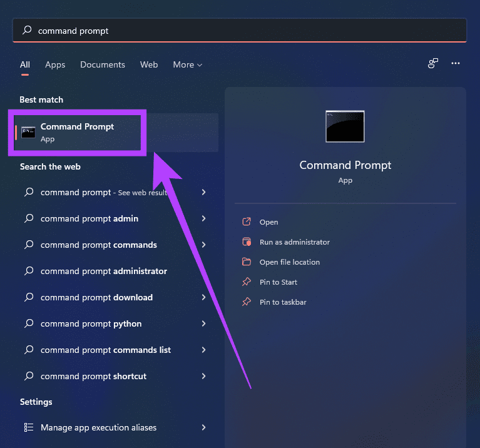Viewport: 480px width, 448px height.
Task: Click search icon beside 'command prompt administrator'
Action: (x=29, y=271)
